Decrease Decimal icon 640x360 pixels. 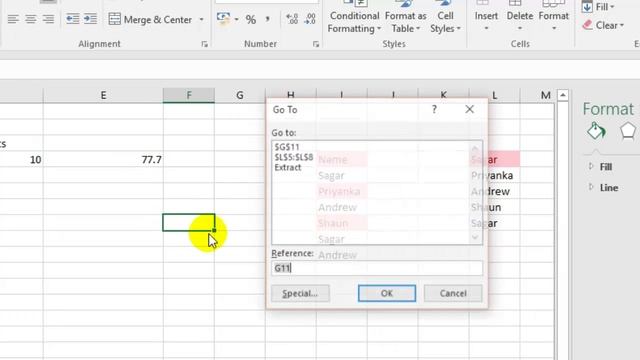click(310, 19)
